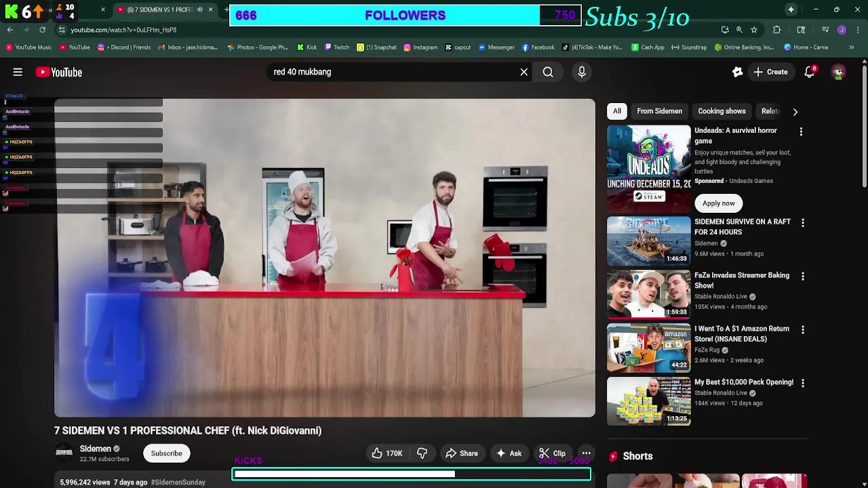868x488 pixels.
Task: Open the Undeads ad thumbnail
Action: click(649, 169)
